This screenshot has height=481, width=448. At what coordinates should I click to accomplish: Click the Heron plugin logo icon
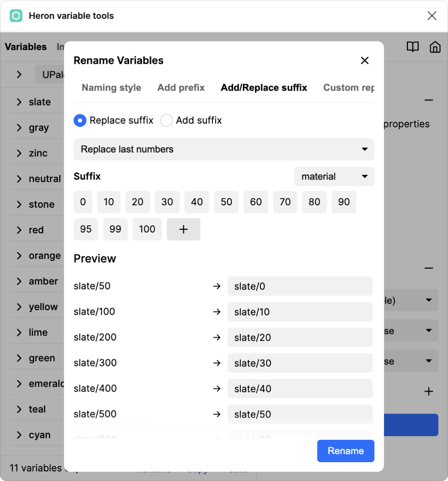(16, 16)
